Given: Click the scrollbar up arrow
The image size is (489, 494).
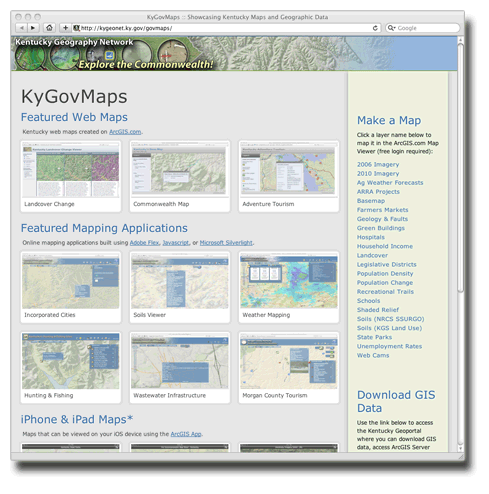Looking at the screenshot, I should (x=460, y=40).
